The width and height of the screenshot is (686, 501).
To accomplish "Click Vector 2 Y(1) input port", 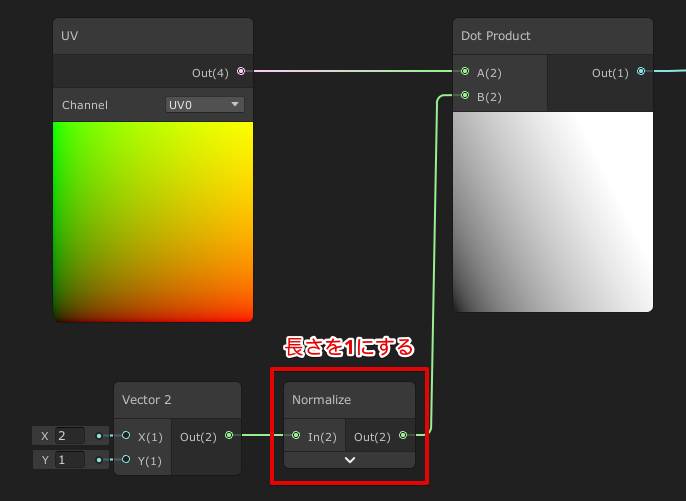I will [126, 459].
